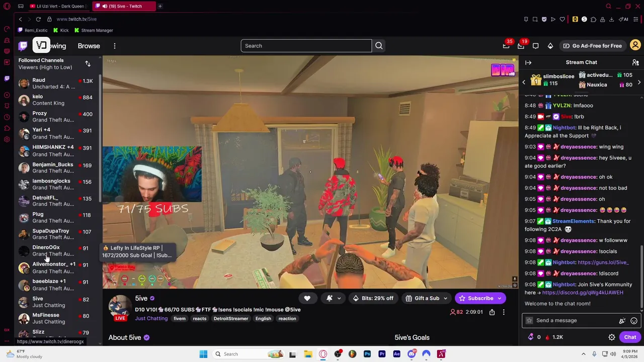This screenshot has width=644, height=362.
Task: Open Windows Start menu
Action: point(203,354)
